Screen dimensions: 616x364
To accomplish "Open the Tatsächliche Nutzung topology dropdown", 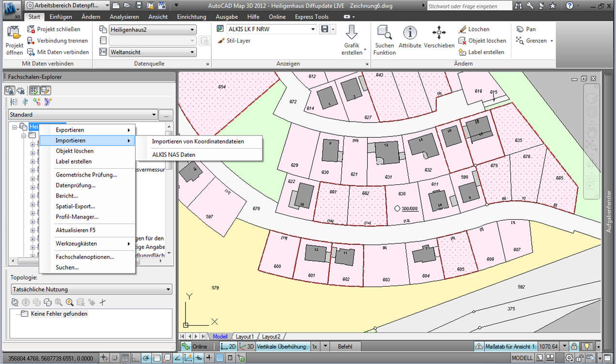I will click(x=169, y=289).
